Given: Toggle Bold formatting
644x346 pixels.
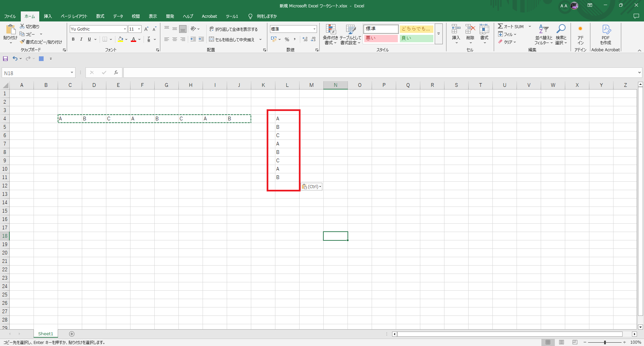Looking at the screenshot, I should [73, 39].
